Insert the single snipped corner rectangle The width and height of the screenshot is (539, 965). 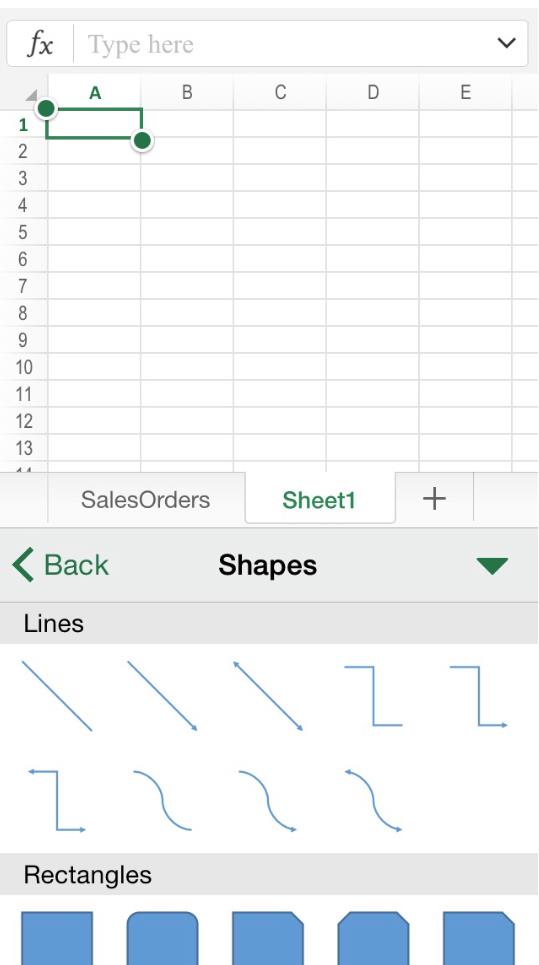point(268,939)
